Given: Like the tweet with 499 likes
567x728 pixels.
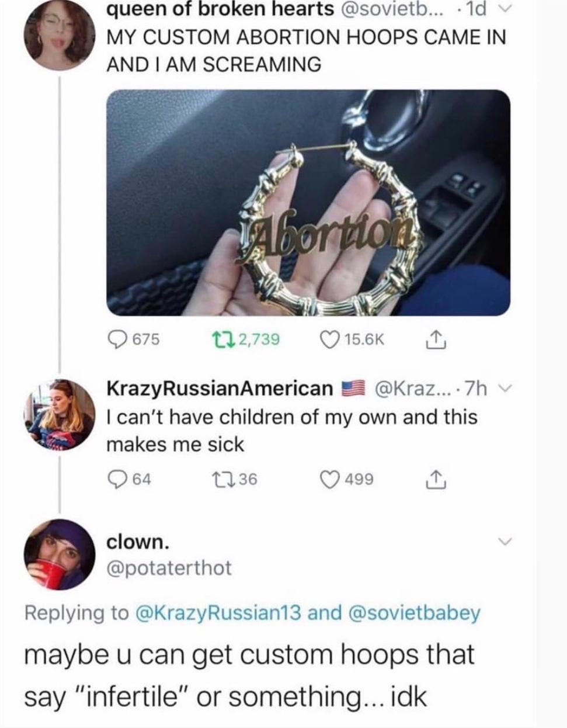Looking at the screenshot, I should click(x=329, y=480).
